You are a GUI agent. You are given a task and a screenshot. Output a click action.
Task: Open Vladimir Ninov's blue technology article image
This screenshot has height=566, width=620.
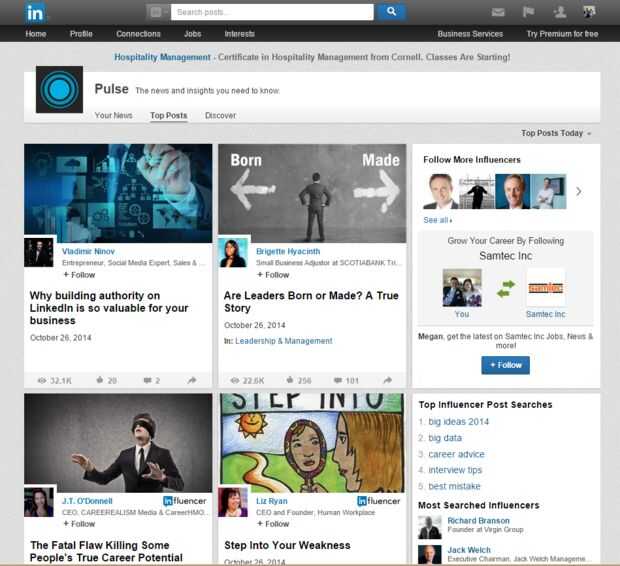click(x=118, y=193)
